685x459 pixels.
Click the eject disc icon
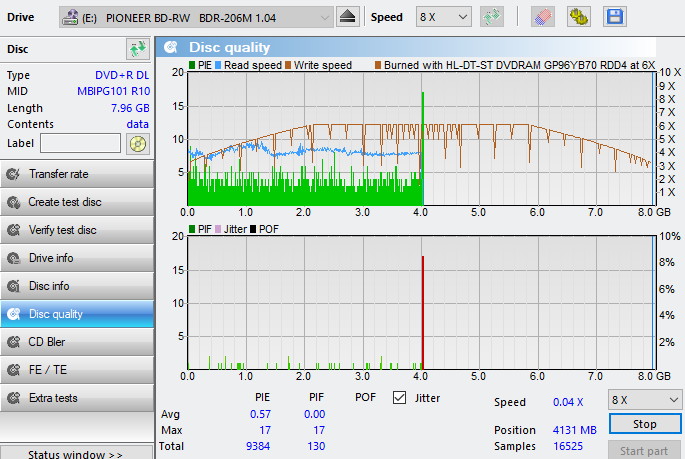[348, 17]
